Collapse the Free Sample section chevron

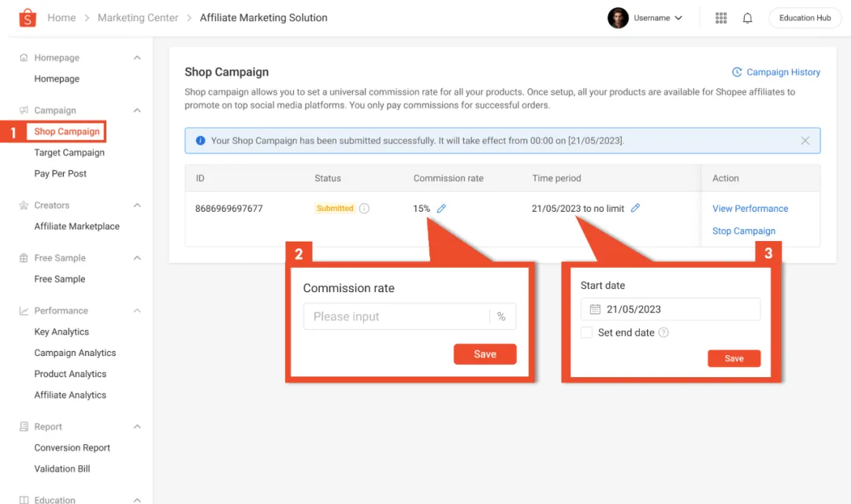click(137, 258)
